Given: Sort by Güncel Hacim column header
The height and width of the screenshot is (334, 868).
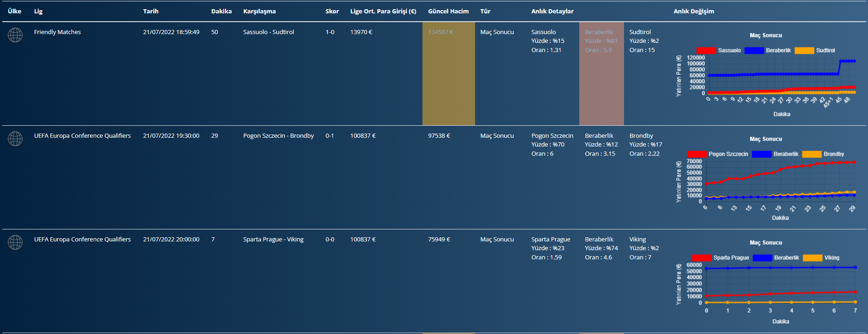Looking at the screenshot, I should (448, 12).
